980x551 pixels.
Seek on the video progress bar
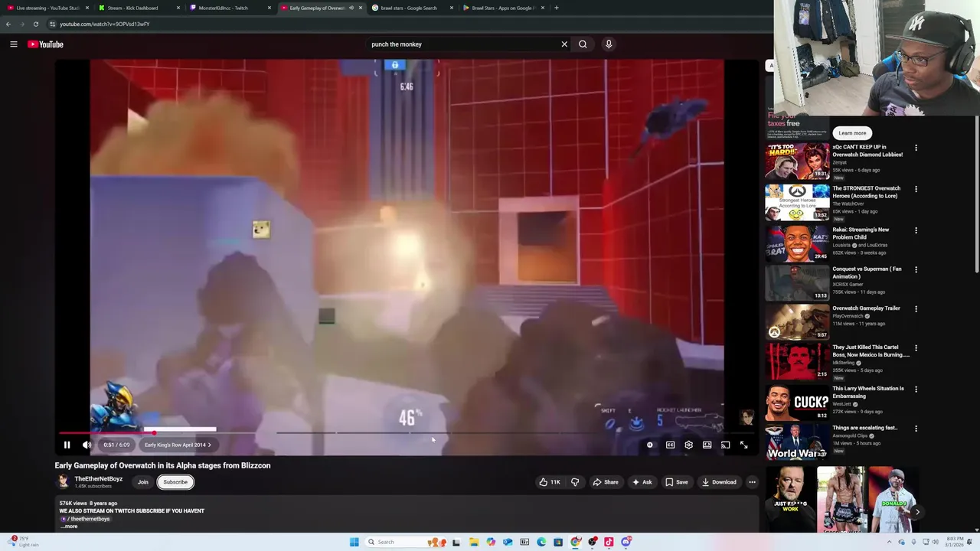pyautogui.click(x=406, y=433)
